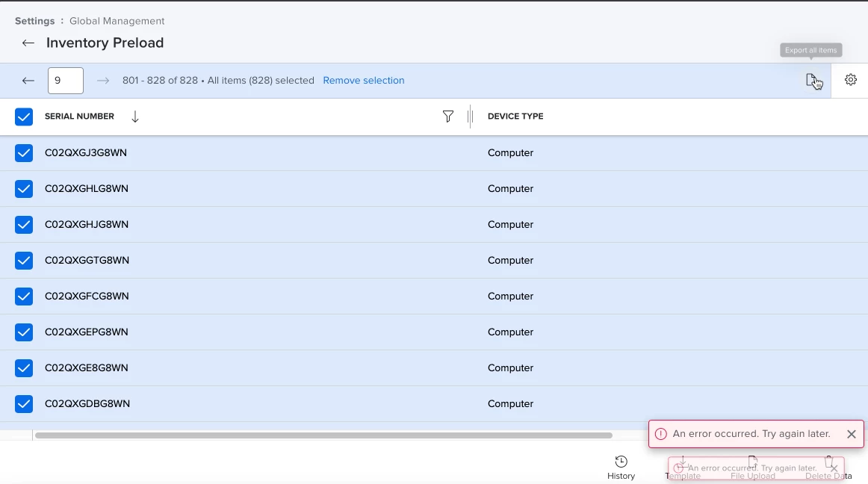Uncheck the row C02QXGHJG8WN
868x484 pixels.
point(24,225)
